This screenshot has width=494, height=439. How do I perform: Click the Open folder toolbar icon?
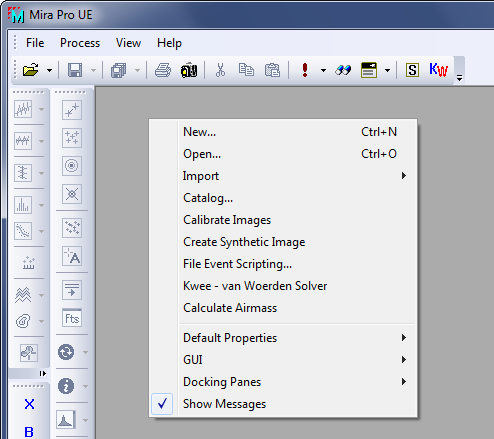[30, 70]
